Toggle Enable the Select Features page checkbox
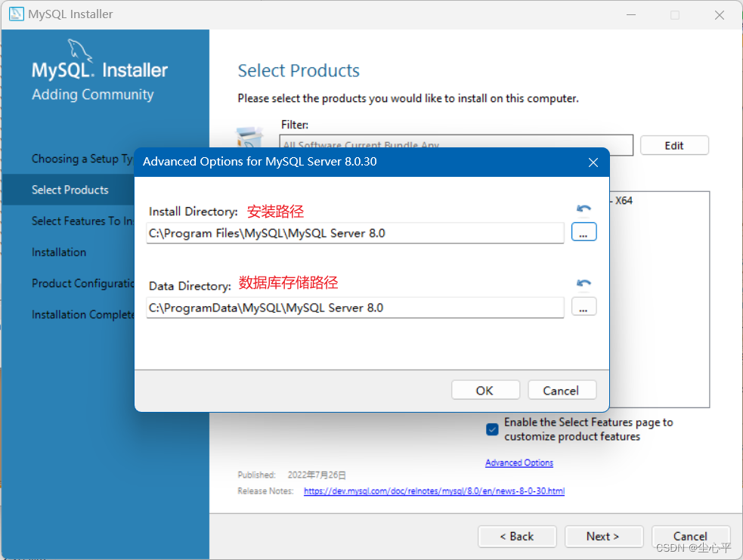743x560 pixels. coord(492,429)
